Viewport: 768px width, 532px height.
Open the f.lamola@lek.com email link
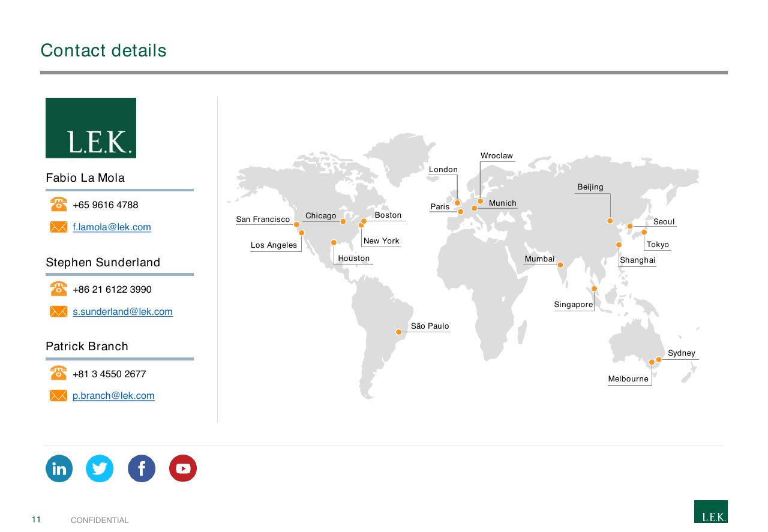click(x=112, y=227)
